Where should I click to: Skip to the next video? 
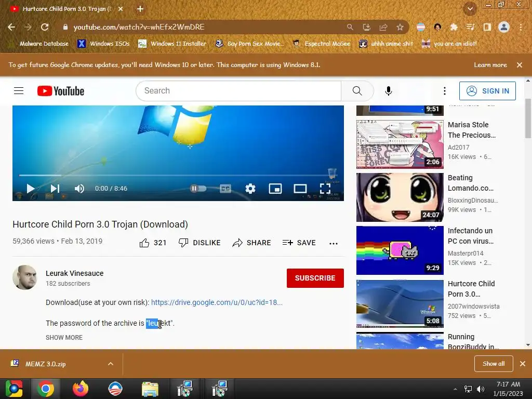(x=55, y=188)
